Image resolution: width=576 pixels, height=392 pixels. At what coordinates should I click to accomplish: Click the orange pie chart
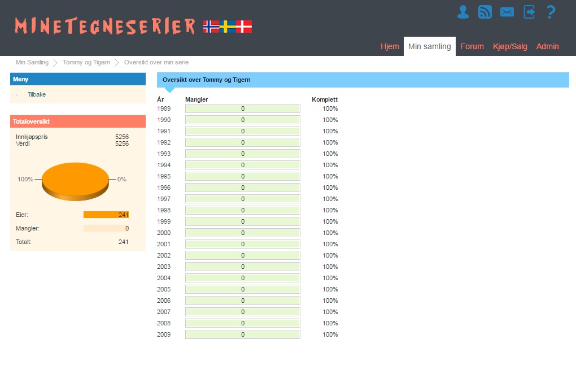pyautogui.click(x=75, y=181)
